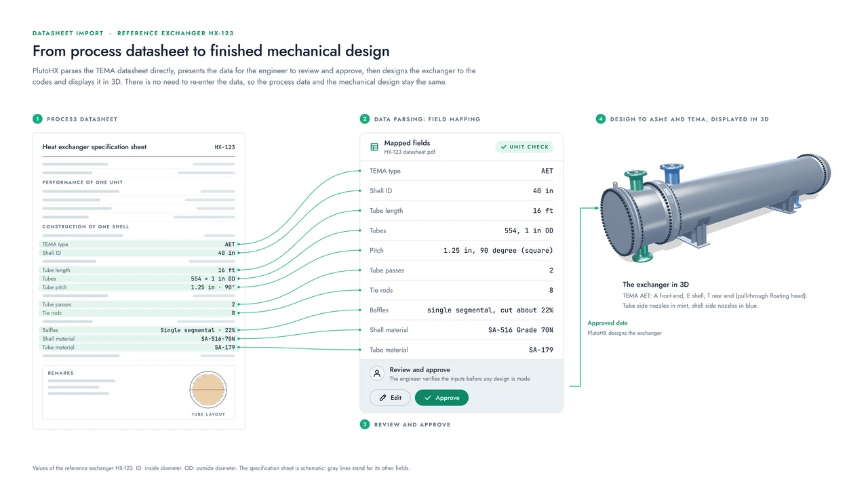Click "TEMA type" label in Mapped fields
The image size is (868, 488).
pyautogui.click(x=385, y=171)
